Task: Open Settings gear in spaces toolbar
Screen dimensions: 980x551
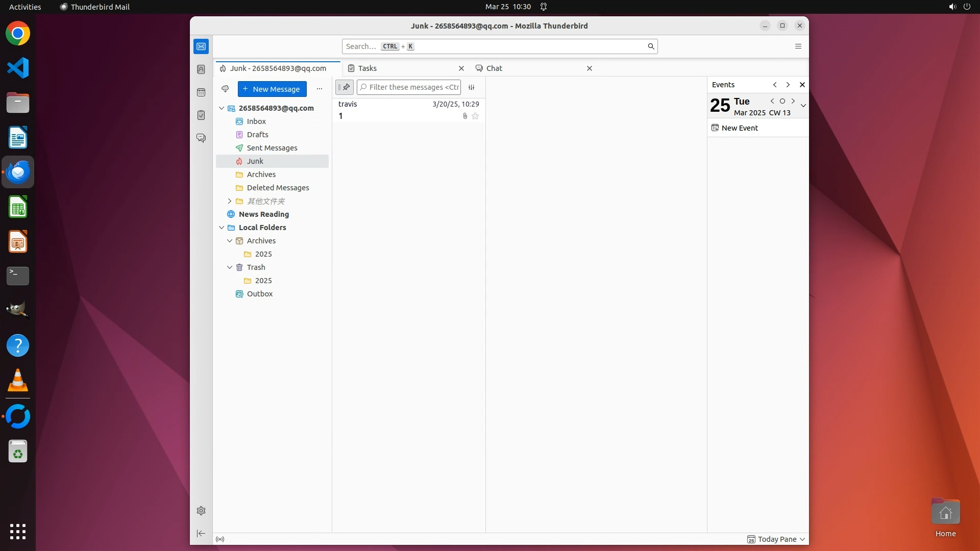Action: 201,511
